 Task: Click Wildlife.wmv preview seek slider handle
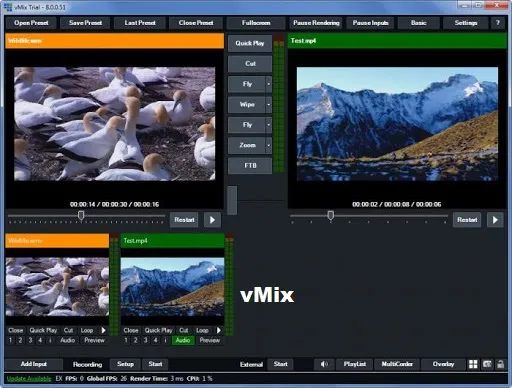[x=81, y=216]
